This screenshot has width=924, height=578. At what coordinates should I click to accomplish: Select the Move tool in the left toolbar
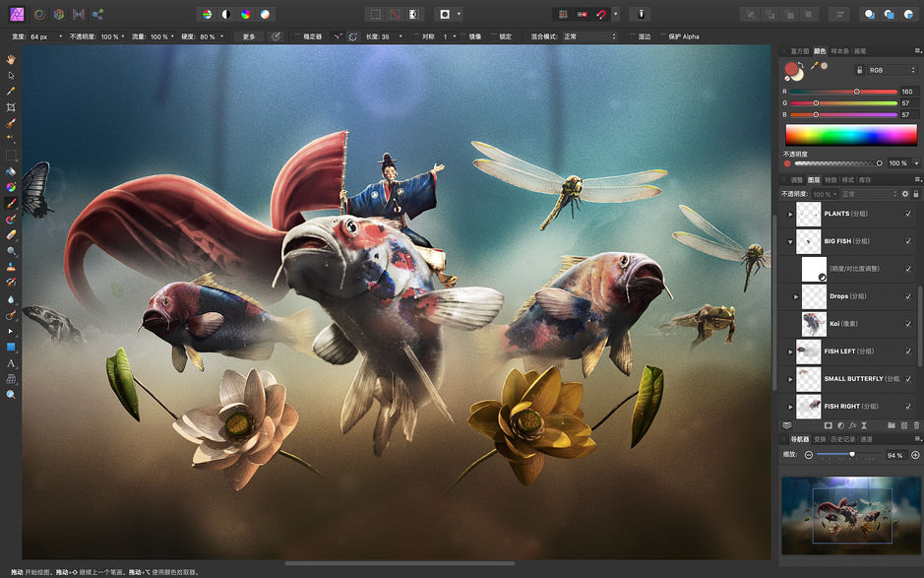[11, 78]
